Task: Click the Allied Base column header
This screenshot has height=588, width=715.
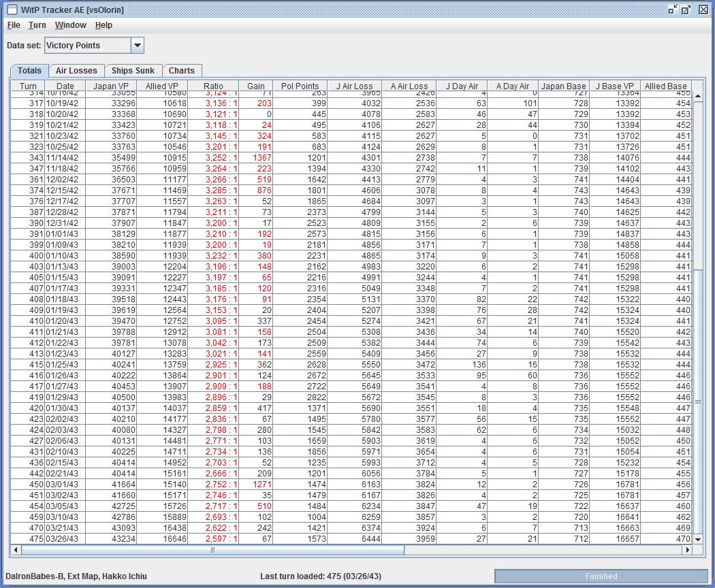Action: (x=666, y=86)
